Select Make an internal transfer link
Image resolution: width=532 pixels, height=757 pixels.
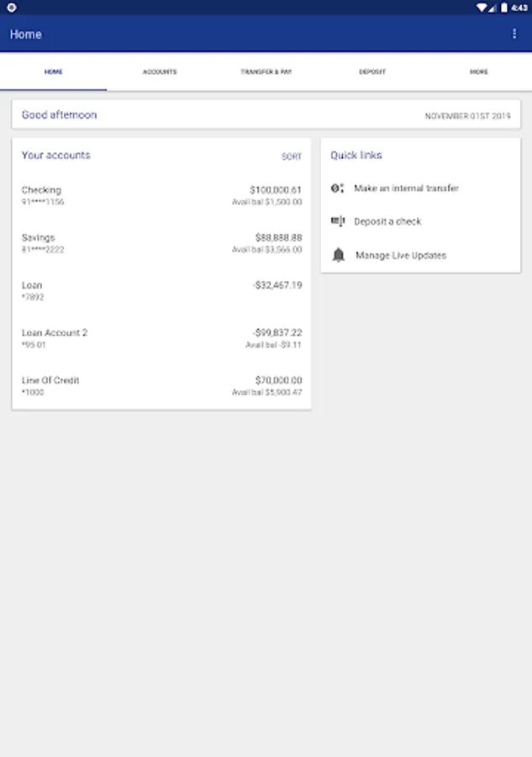(x=406, y=188)
